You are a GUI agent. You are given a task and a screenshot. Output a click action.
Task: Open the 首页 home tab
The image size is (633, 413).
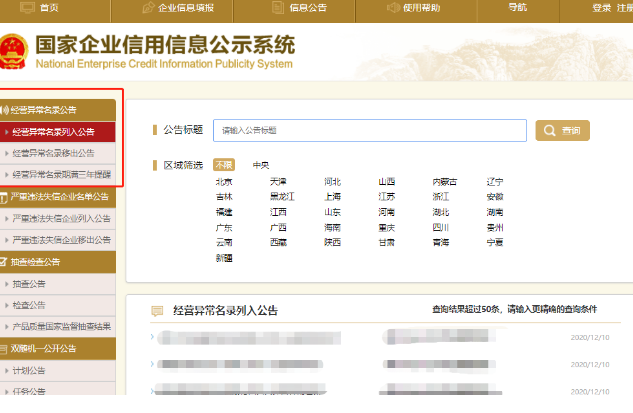pyautogui.click(x=49, y=8)
